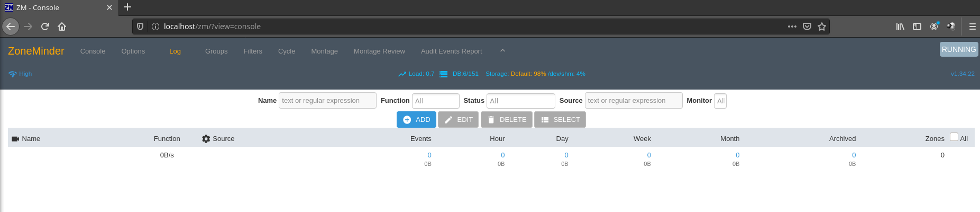Reload the current page

point(45,26)
